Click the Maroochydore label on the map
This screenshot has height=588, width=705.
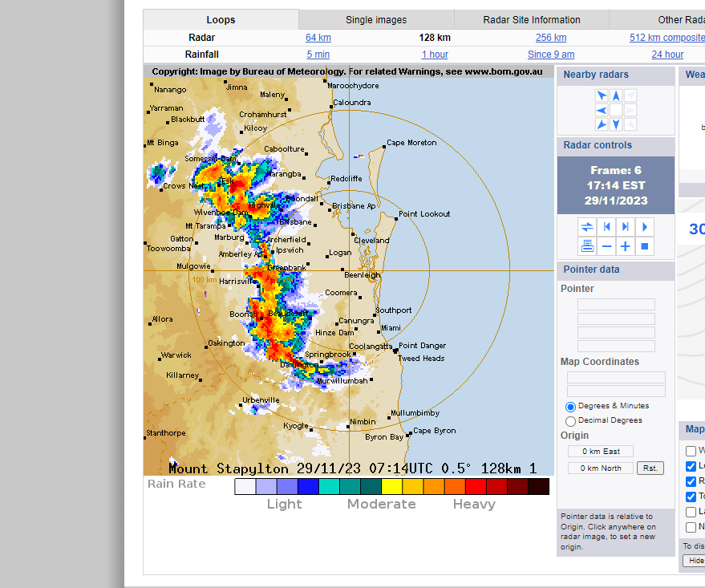(x=353, y=86)
